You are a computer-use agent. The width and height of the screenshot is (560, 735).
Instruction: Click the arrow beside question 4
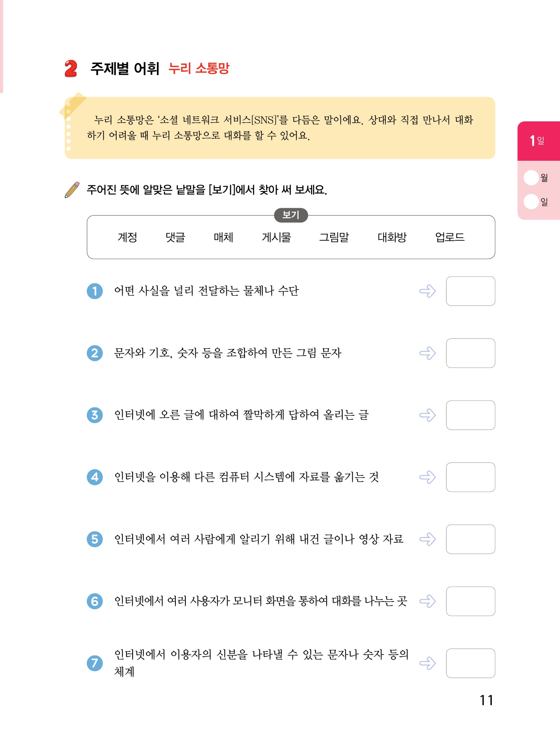pos(427,477)
